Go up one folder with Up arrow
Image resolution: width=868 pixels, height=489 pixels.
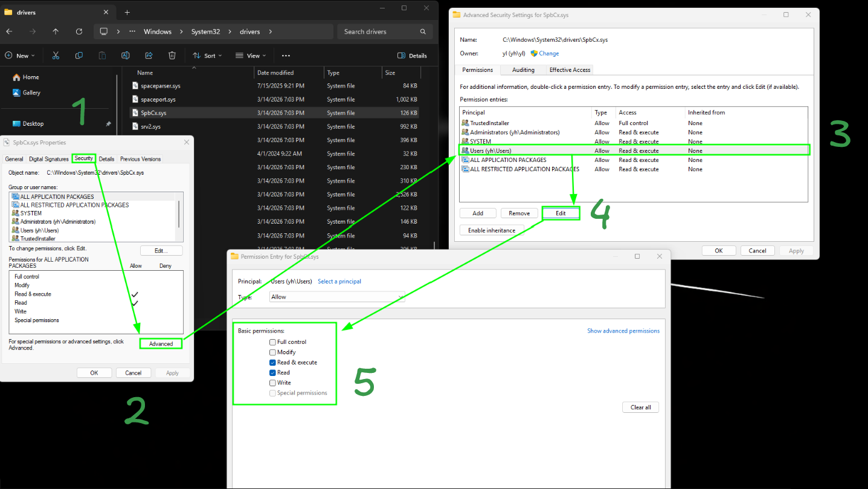tap(56, 31)
